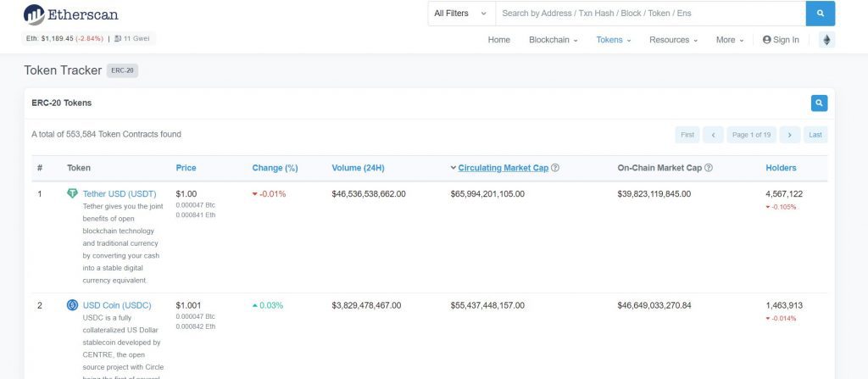Select USDT on-chain cap $39,823,119,845.00
868x379 pixels.
click(x=654, y=194)
